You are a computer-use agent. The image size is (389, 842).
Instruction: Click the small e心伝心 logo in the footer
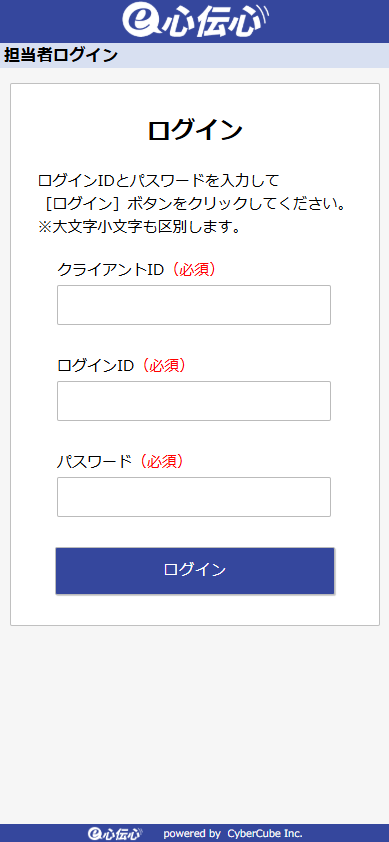tap(115, 833)
